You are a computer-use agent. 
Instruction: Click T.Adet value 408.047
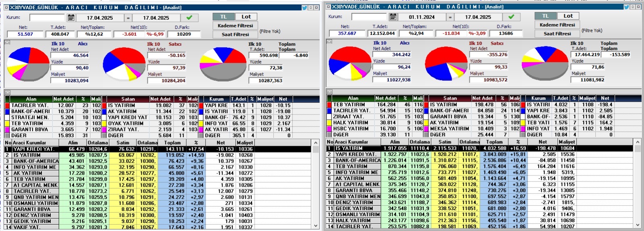(x=60, y=34)
